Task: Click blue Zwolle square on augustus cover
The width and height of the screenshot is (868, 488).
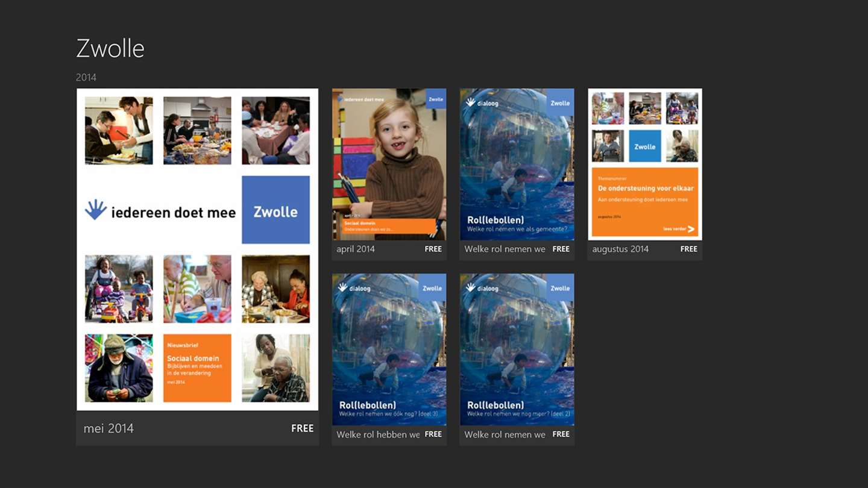Action: click(645, 146)
